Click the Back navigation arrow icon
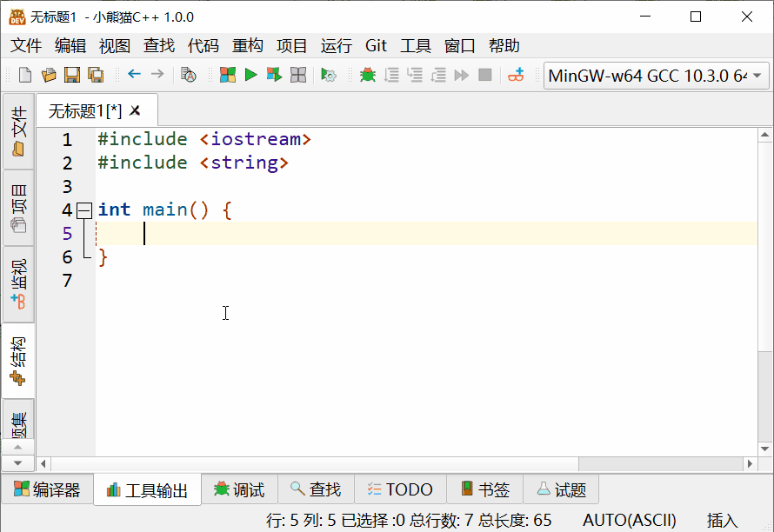 coord(134,75)
